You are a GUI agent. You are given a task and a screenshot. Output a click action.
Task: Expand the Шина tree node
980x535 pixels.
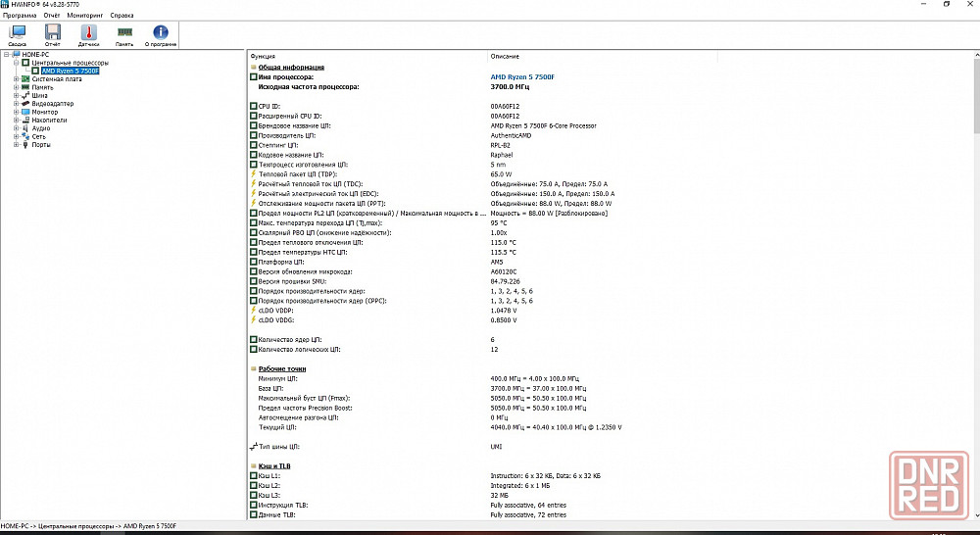pyautogui.click(x=17, y=96)
